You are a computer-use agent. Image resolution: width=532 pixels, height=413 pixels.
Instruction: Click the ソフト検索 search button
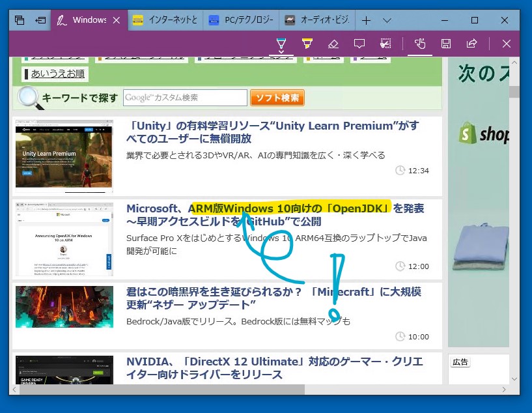point(277,97)
